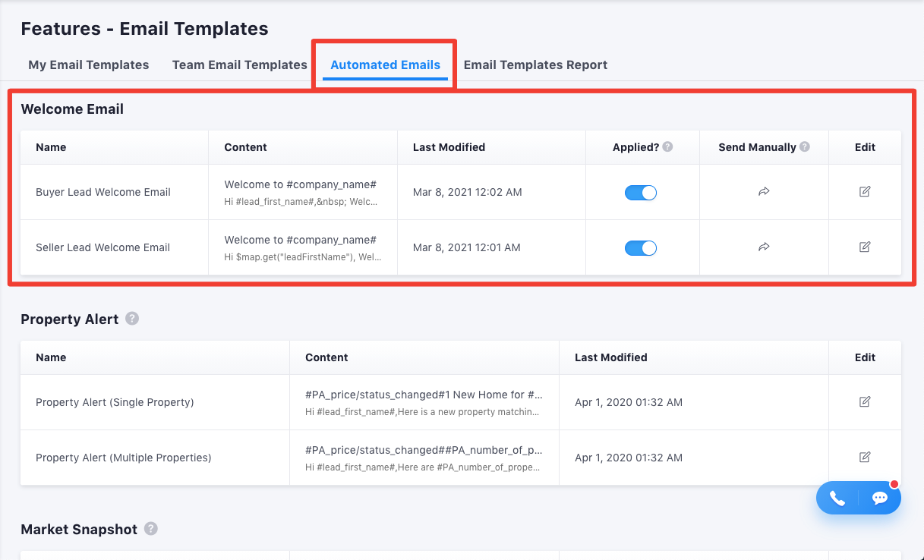Send Buyer Lead Welcome Email manually

(x=764, y=192)
